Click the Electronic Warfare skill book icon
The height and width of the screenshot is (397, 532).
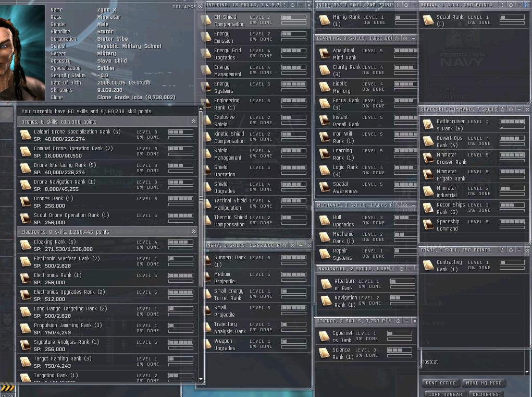click(26, 262)
